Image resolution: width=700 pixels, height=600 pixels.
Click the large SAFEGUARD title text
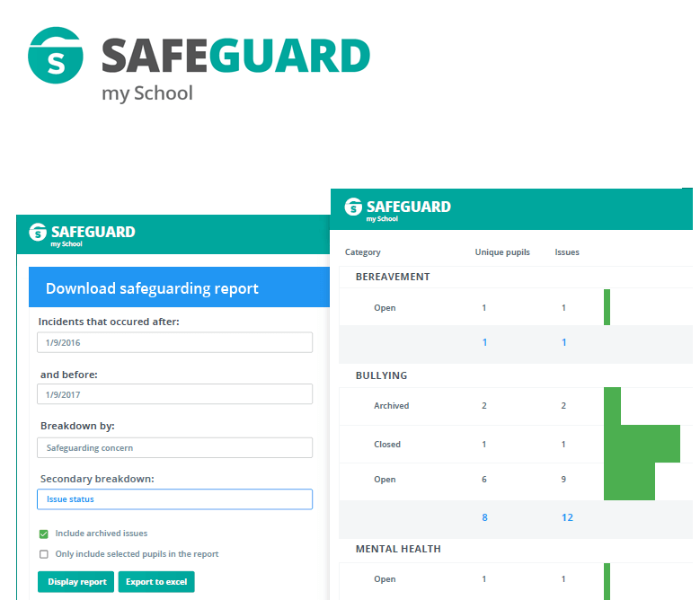(235, 56)
